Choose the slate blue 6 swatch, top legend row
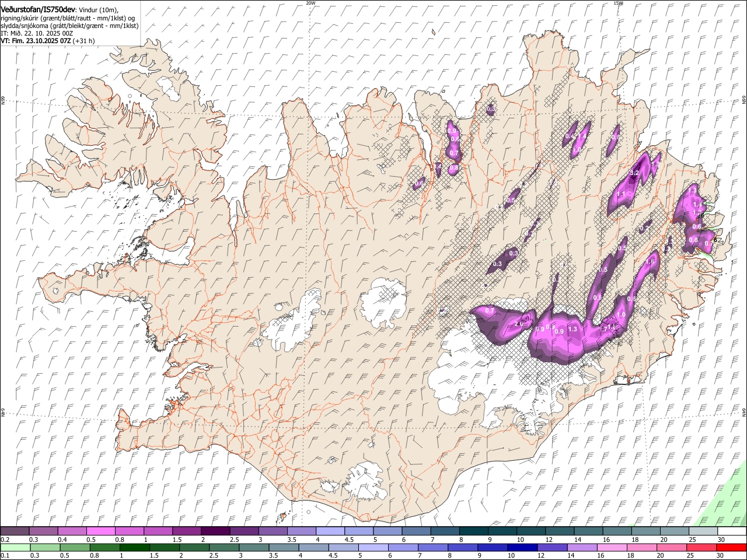The image size is (747, 560). coord(416,531)
